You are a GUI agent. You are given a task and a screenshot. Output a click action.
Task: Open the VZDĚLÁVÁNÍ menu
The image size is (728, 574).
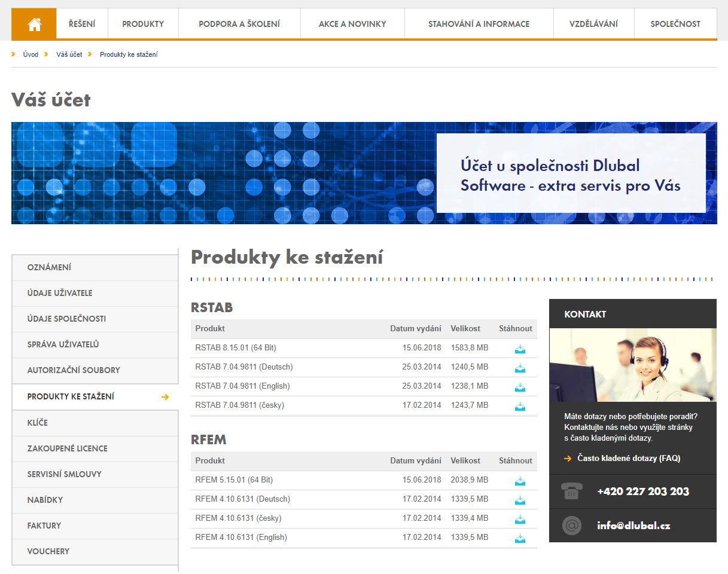[594, 24]
